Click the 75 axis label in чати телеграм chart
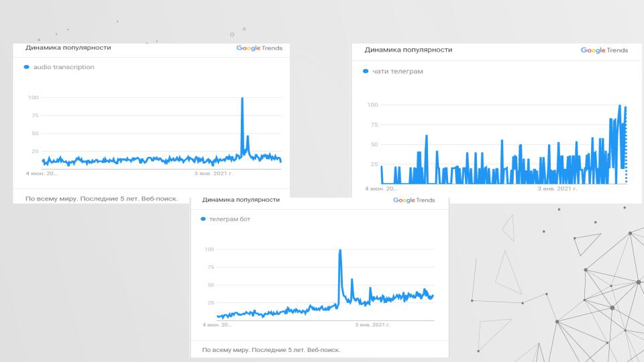The height and width of the screenshot is (362, 644). coord(374,125)
